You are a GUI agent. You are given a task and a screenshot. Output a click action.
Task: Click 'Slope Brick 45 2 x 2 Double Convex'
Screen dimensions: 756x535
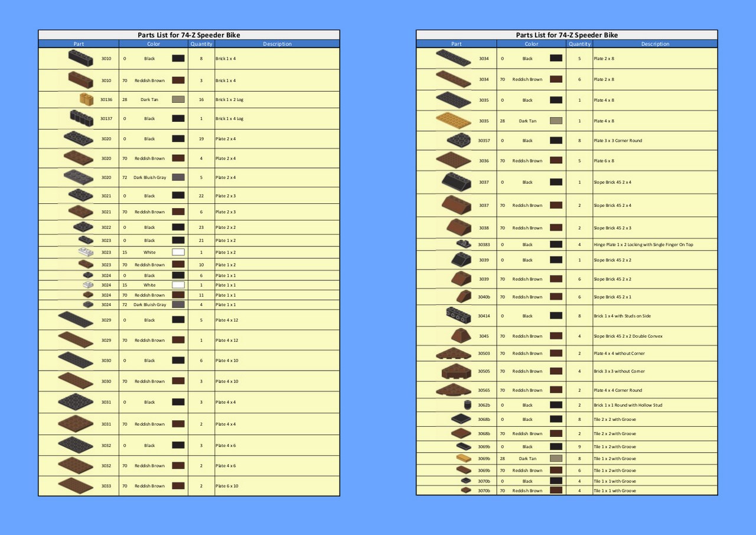click(x=628, y=336)
